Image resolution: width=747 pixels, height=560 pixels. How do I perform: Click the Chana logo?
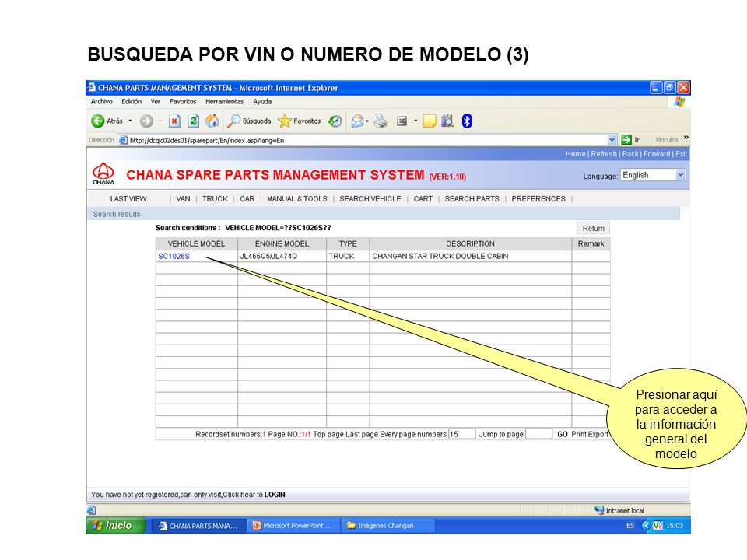pyautogui.click(x=103, y=173)
